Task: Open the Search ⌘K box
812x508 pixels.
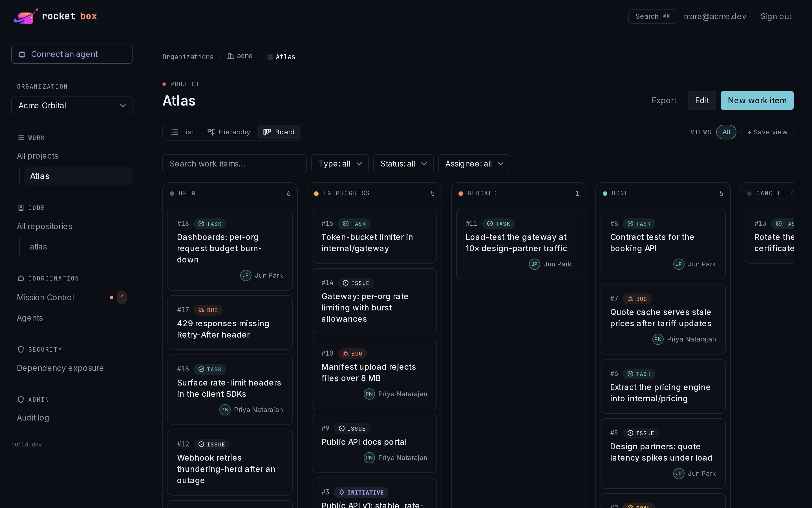Action: click(x=652, y=16)
